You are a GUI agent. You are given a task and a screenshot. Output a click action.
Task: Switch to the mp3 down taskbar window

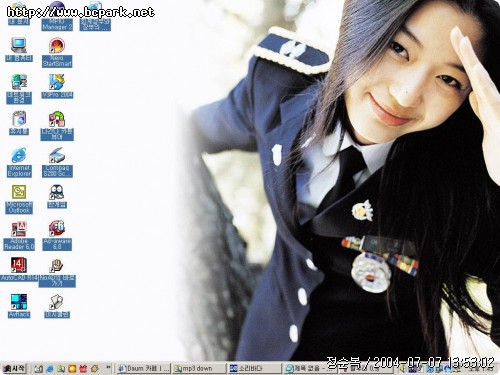[x=199, y=369]
